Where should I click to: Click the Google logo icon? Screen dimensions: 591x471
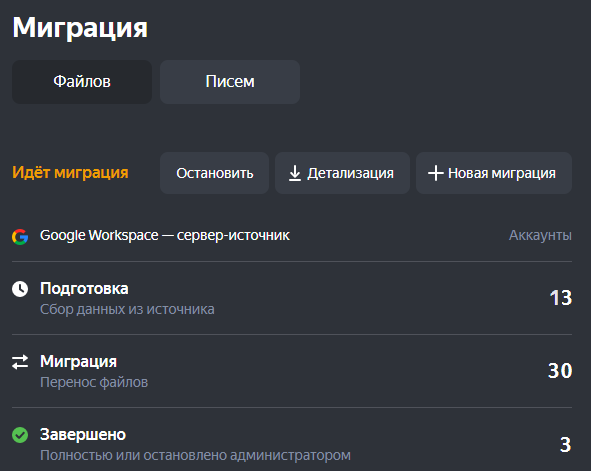[x=20, y=237]
